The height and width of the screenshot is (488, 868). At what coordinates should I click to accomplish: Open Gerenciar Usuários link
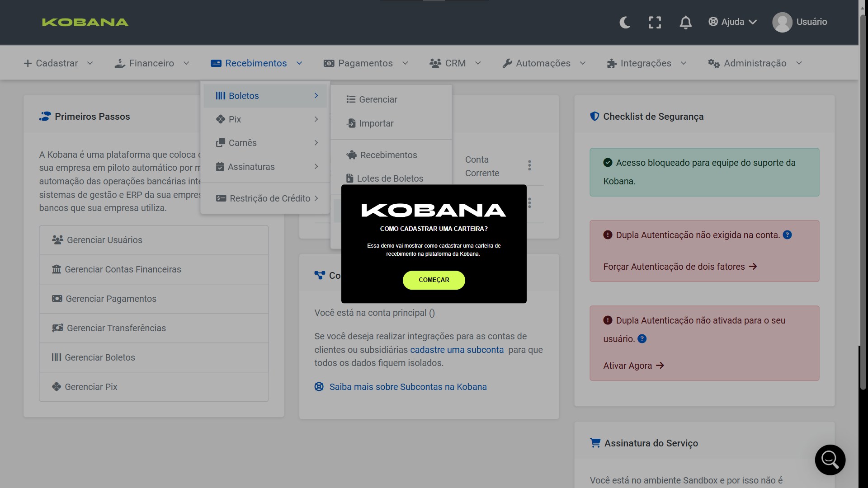tap(154, 240)
